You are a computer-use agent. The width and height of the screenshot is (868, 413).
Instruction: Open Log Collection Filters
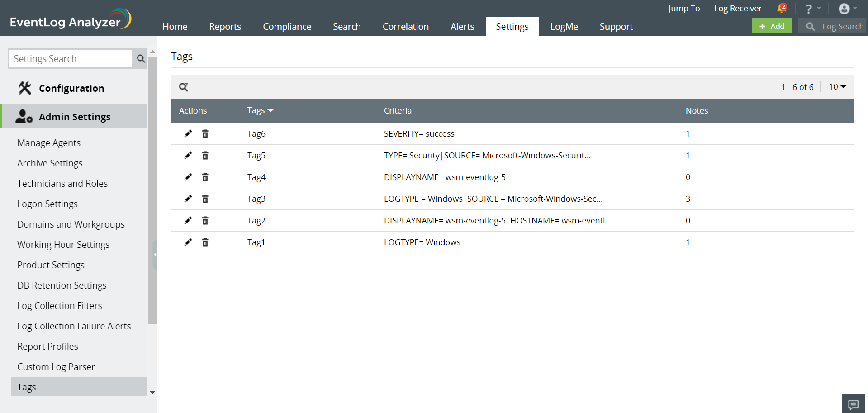pyautogui.click(x=60, y=306)
